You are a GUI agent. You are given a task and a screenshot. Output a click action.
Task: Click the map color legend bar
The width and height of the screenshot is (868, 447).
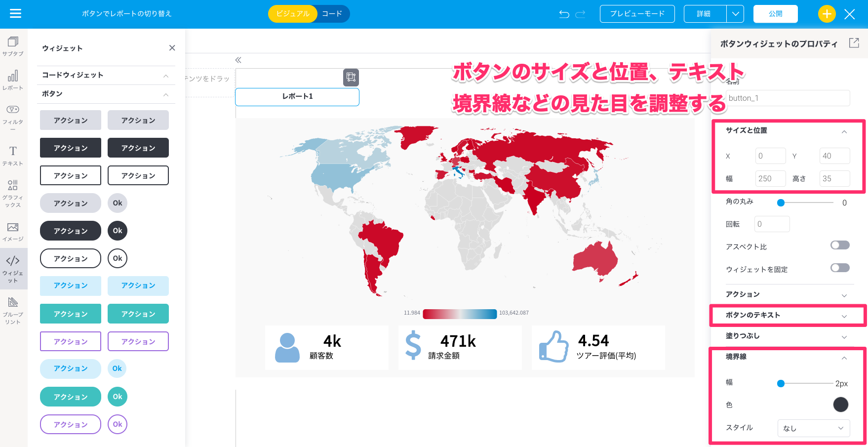click(x=460, y=314)
